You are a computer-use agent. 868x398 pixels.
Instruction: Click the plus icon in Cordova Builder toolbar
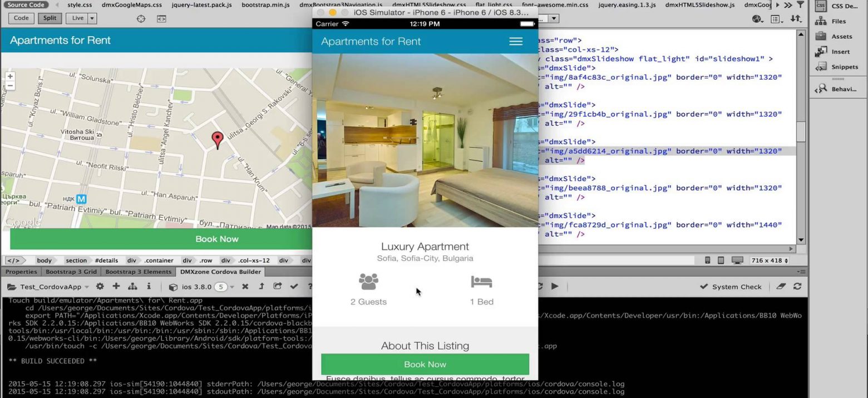116,287
